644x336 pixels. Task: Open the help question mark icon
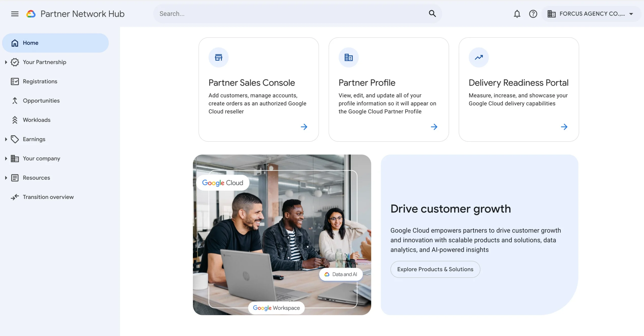click(x=533, y=14)
